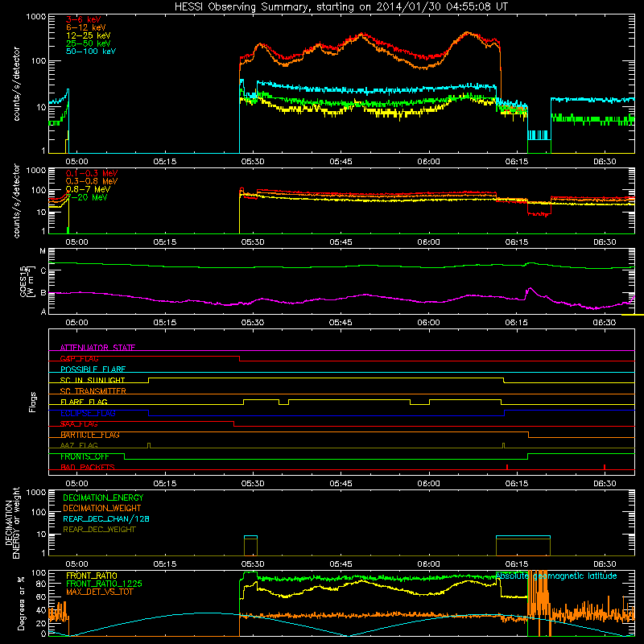The width and height of the screenshot is (644, 644).
Task: Click the 05:00 tick under the decimation plot
Action: (x=76, y=564)
